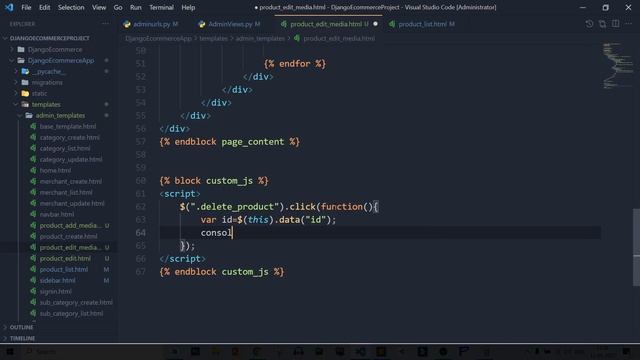This screenshot has width=640, height=360.
Task: Open category_update.html file
Action: (71, 160)
